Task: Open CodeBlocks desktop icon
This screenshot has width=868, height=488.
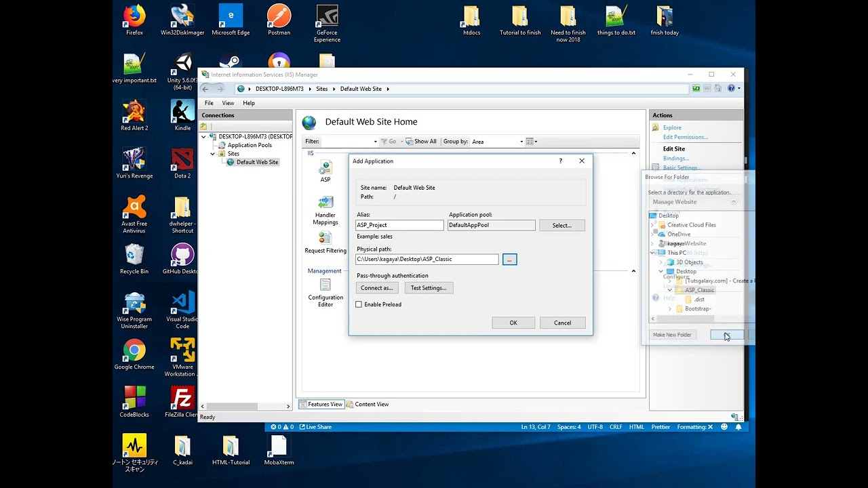Action: click(134, 402)
